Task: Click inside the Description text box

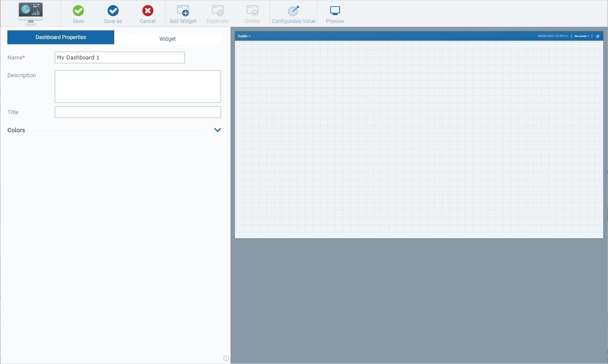Action: pos(138,86)
